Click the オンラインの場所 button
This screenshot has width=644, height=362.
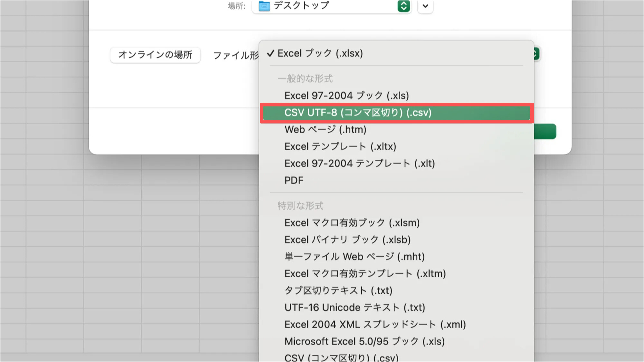coord(155,55)
